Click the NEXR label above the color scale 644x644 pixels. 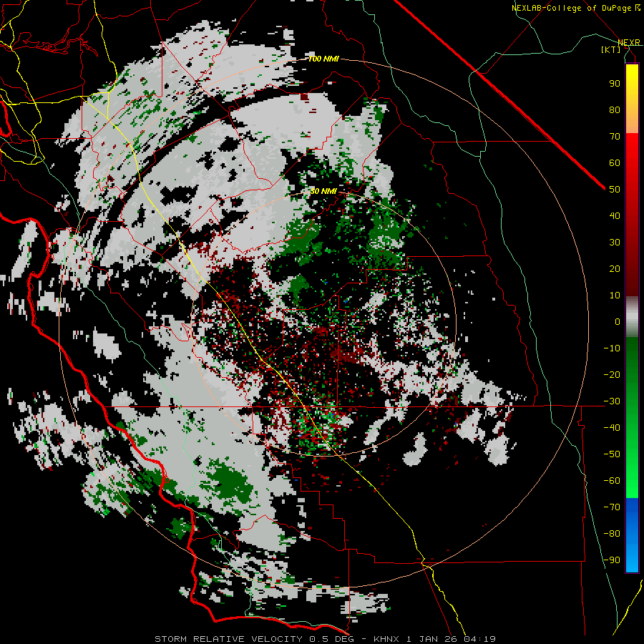point(629,42)
